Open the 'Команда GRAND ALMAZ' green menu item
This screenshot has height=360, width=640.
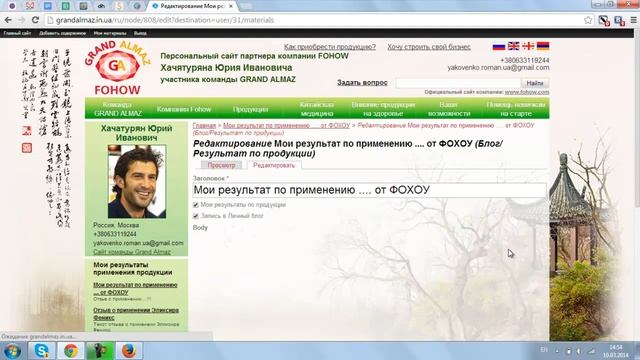click(x=118, y=109)
